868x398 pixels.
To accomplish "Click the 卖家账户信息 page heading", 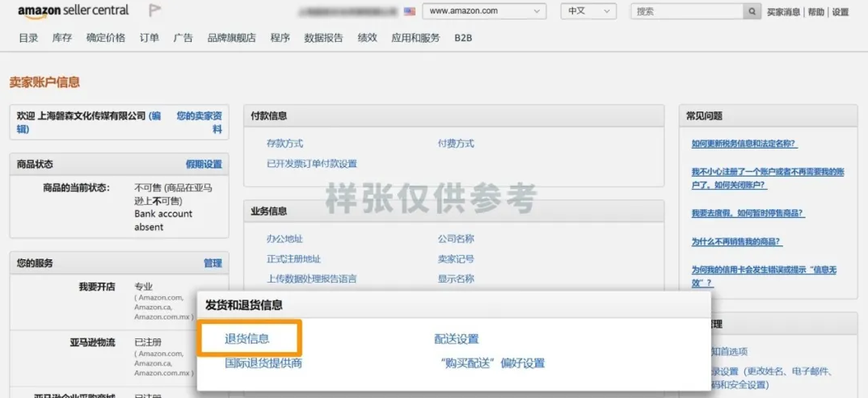I will 44,82.
